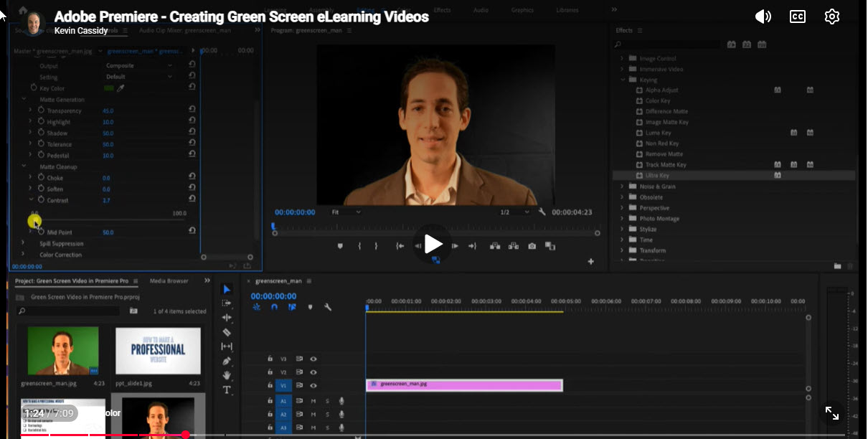The width and height of the screenshot is (868, 439).
Task: Toggle lock on track V3
Action: coord(270,359)
